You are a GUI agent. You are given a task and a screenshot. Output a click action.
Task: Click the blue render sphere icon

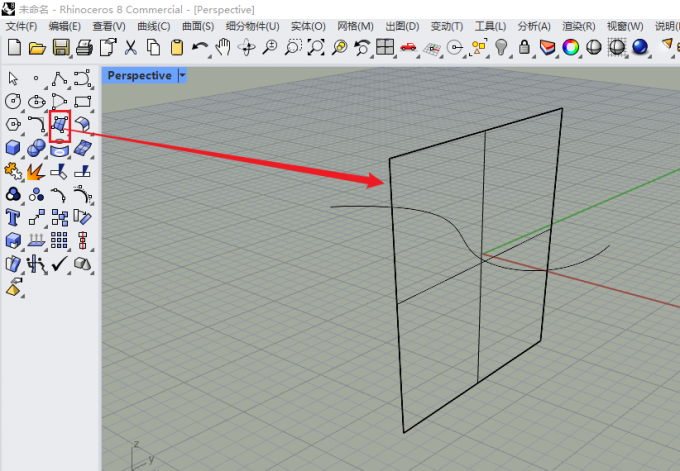point(640,47)
